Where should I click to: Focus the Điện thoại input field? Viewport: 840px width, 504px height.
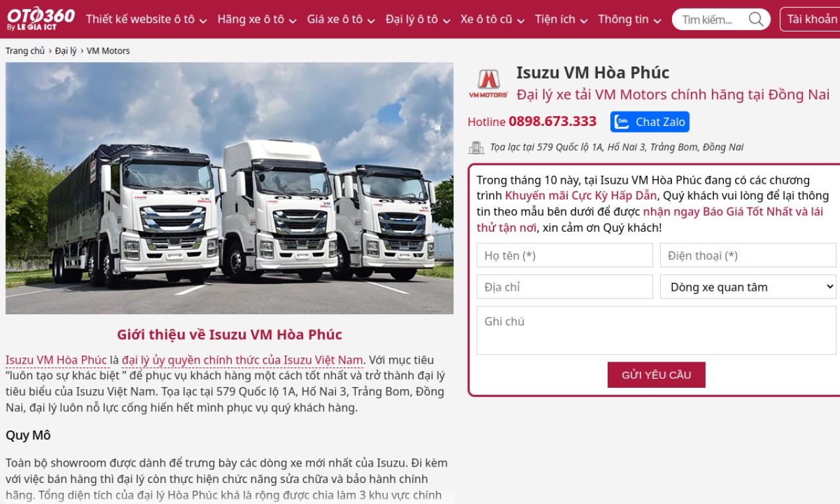tap(748, 255)
